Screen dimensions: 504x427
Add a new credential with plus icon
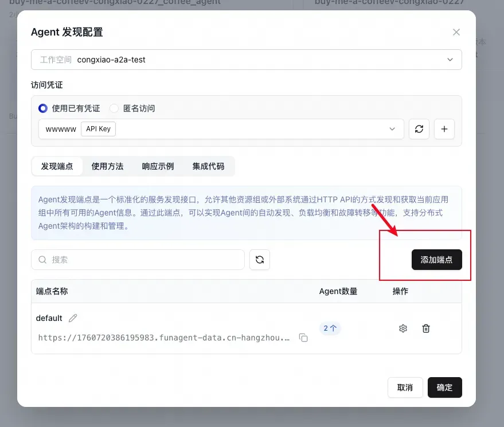click(444, 129)
